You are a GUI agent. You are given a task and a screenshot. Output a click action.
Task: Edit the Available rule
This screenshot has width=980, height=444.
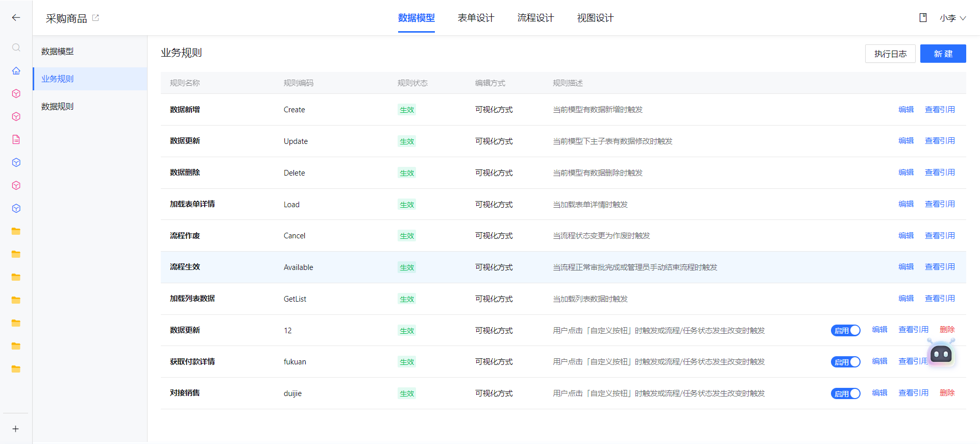906,266
